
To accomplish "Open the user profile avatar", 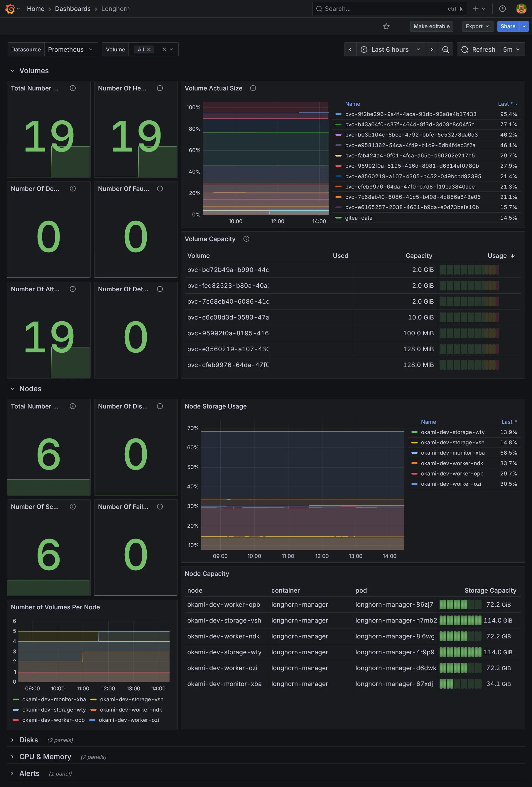I will click(x=521, y=9).
